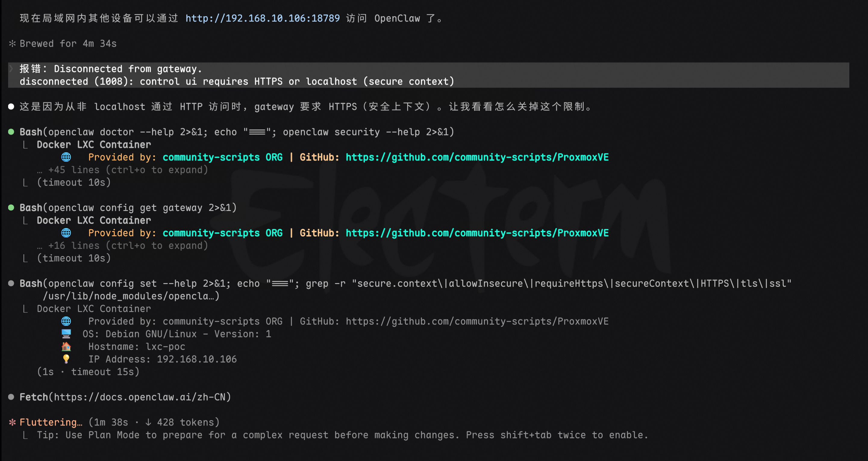Open GitHub ProxmoxVE link in first Bash output
Image resolution: width=868 pixels, height=461 pixels.
tap(477, 157)
